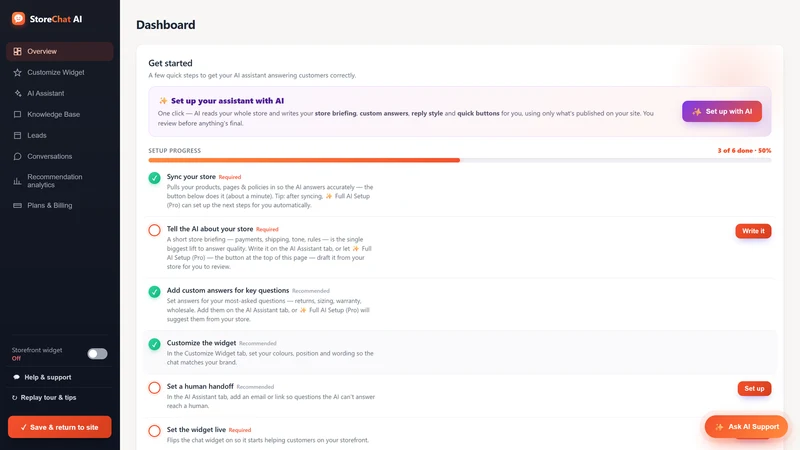Select the Plans & Billing card icon
This screenshot has width=800, height=450.
coord(17,205)
